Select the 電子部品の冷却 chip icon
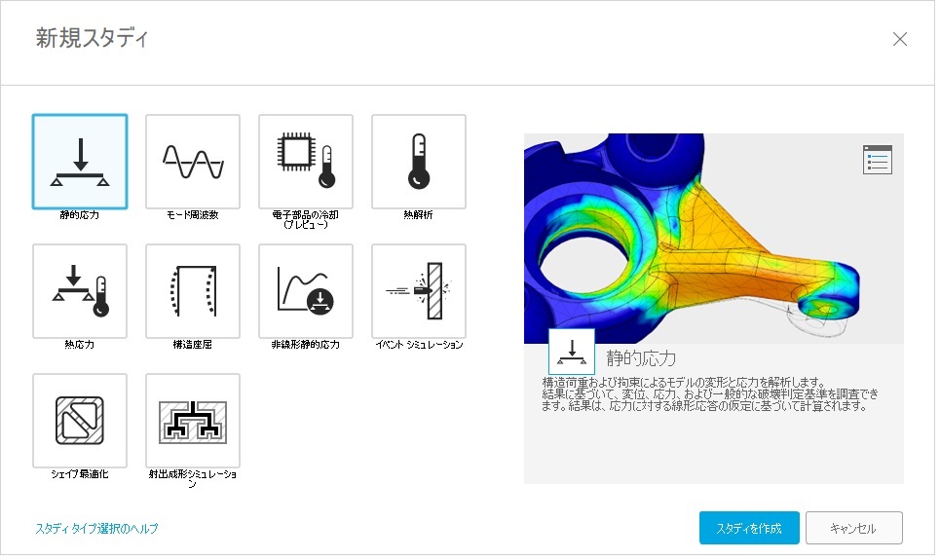Screen dimensions: 940x560 pyautogui.click(x=306, y=162)
